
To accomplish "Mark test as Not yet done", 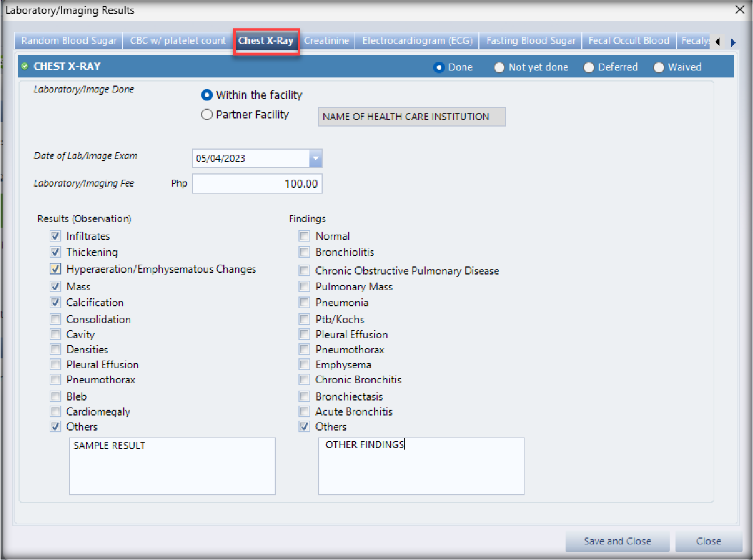I will pos(499,68).
